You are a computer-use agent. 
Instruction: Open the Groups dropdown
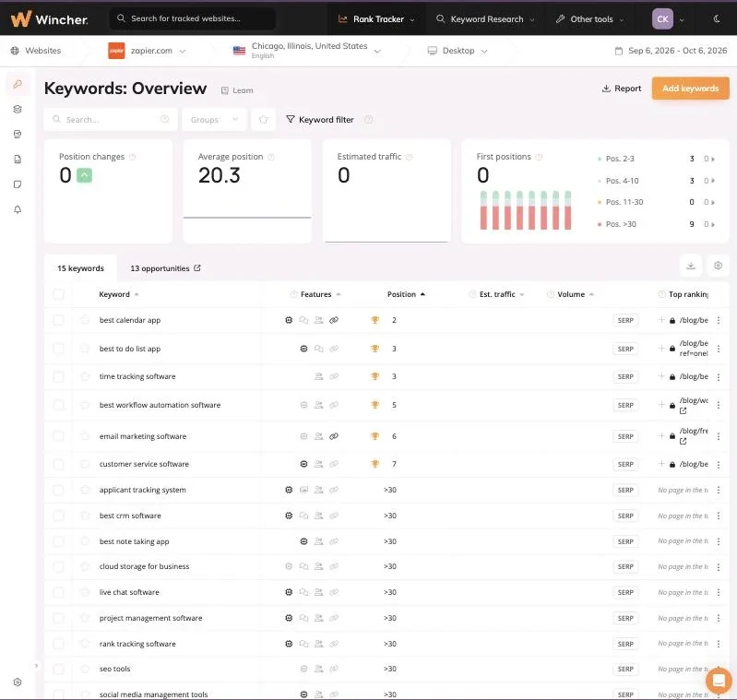click(214, 119)
